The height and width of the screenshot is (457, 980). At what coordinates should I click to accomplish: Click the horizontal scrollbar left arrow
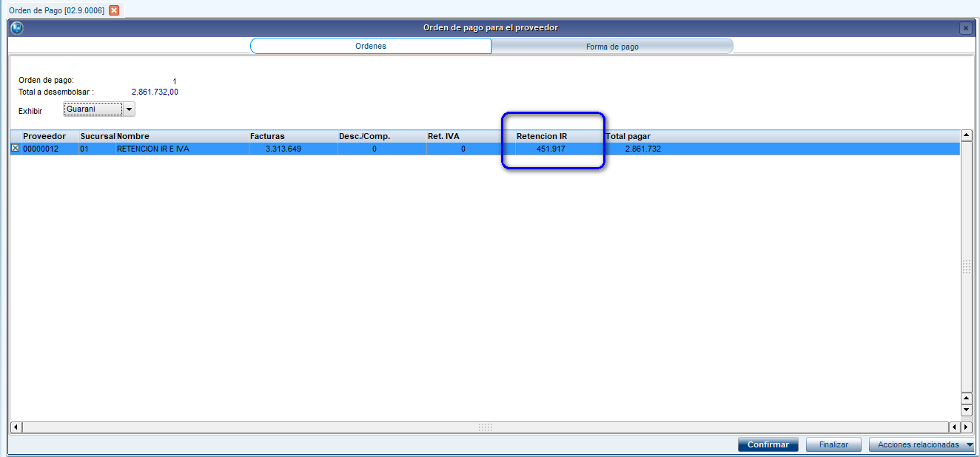click(16, 427)
